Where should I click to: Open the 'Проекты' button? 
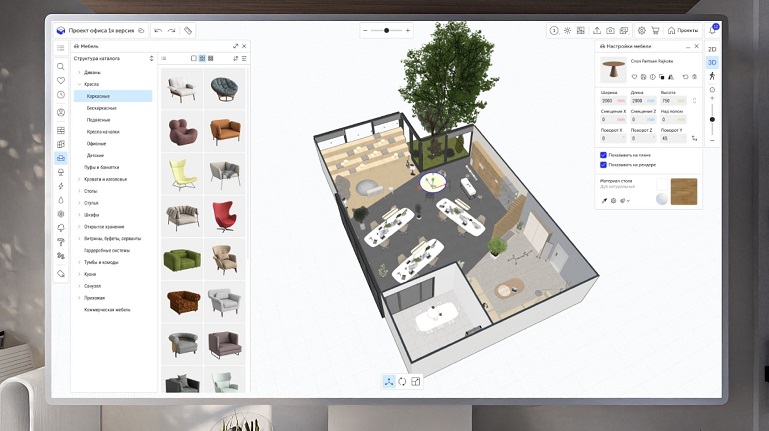click(683, 31)
